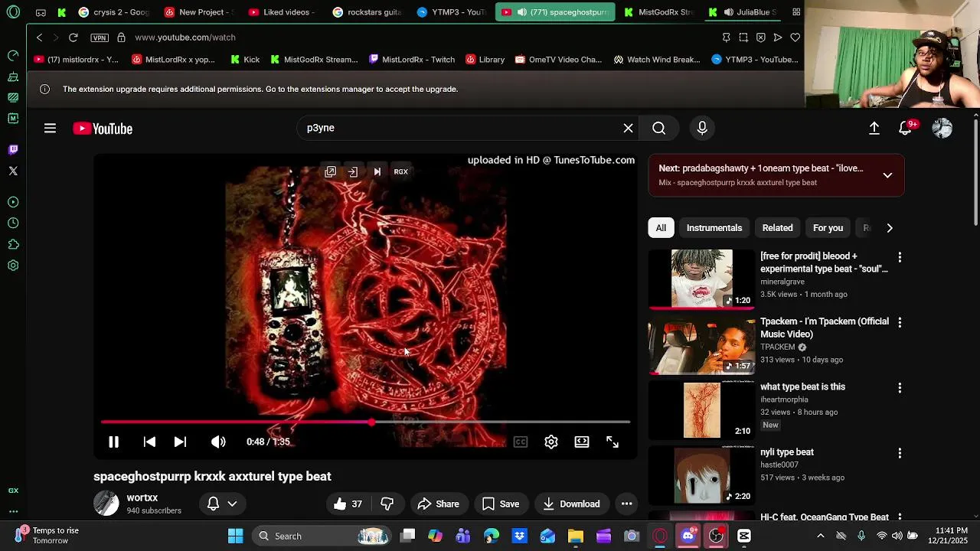Open the nyli type beat video title

click(x=787, y=452)
